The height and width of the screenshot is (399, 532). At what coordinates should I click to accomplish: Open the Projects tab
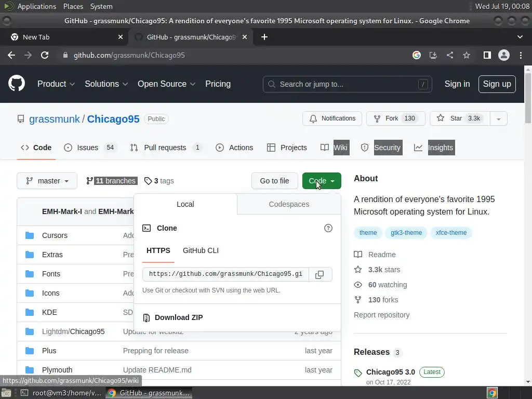pyautogui.click(x=287, y=148)
